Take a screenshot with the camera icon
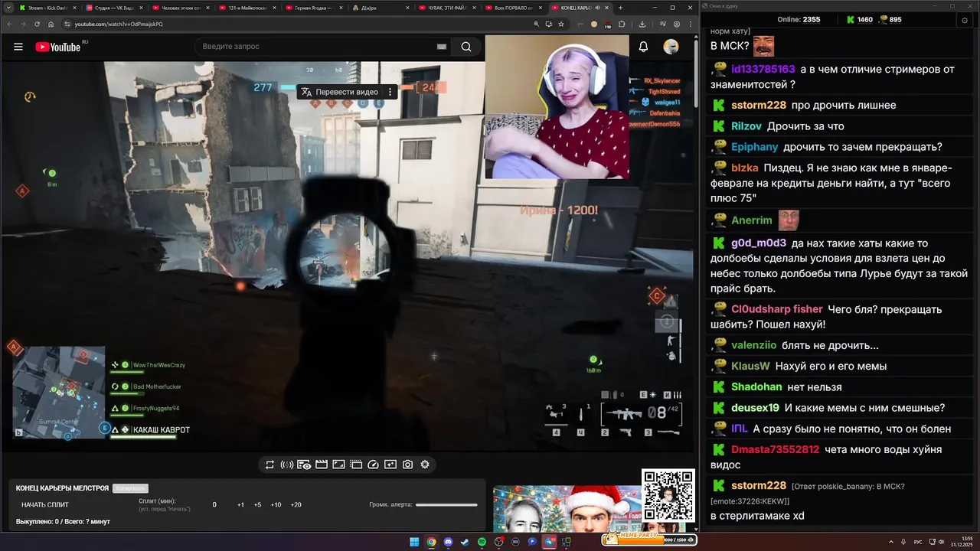980x551 pixels. coord(407,465)
